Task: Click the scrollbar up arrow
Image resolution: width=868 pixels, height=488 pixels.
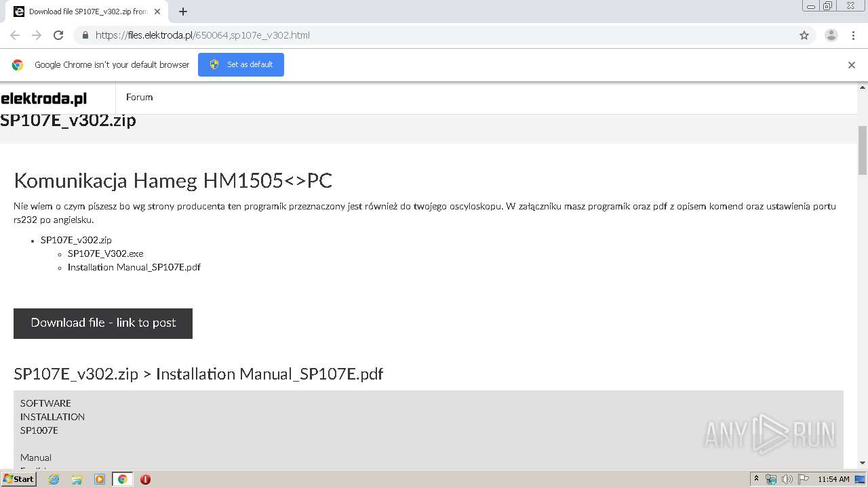Action: point(863,87)
